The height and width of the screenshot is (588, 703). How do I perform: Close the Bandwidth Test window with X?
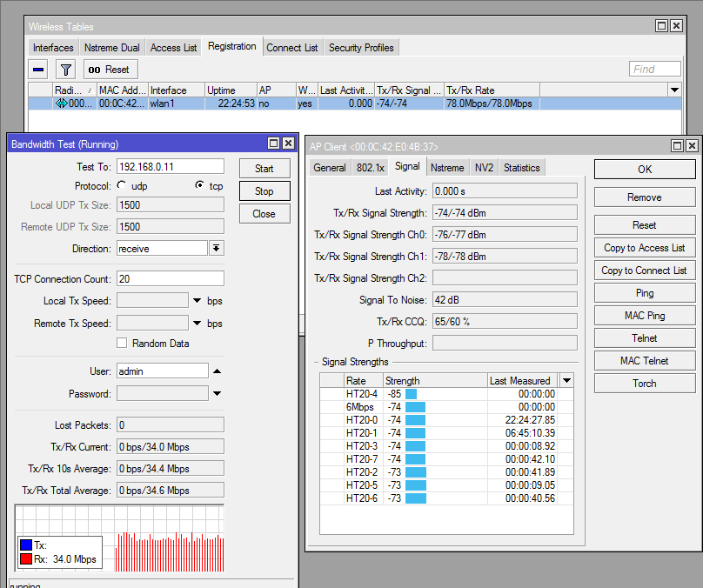pyautogui.click(x=288, y=144)
